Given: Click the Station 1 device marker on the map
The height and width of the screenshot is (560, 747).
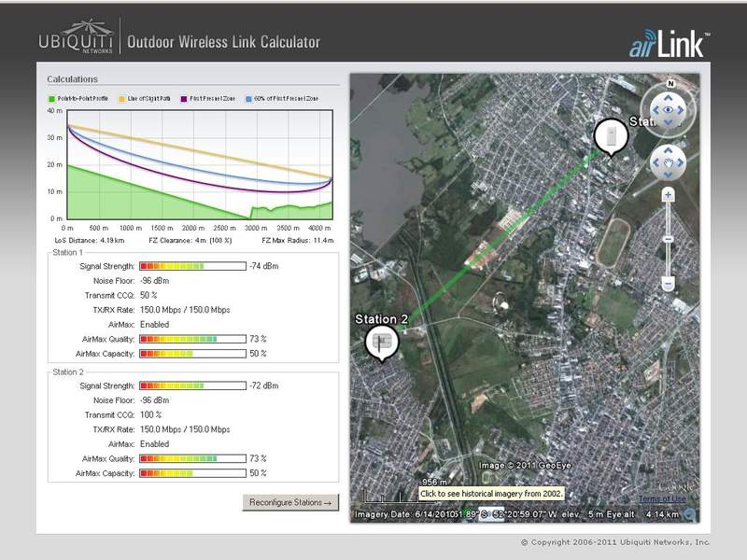Looking at the screenshot, I should (x=611, y=136).
